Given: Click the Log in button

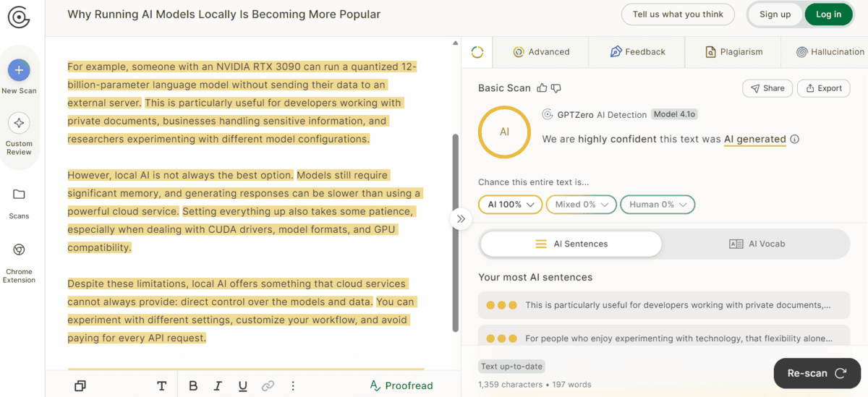Looking at the screenshot, I should 828,14.
